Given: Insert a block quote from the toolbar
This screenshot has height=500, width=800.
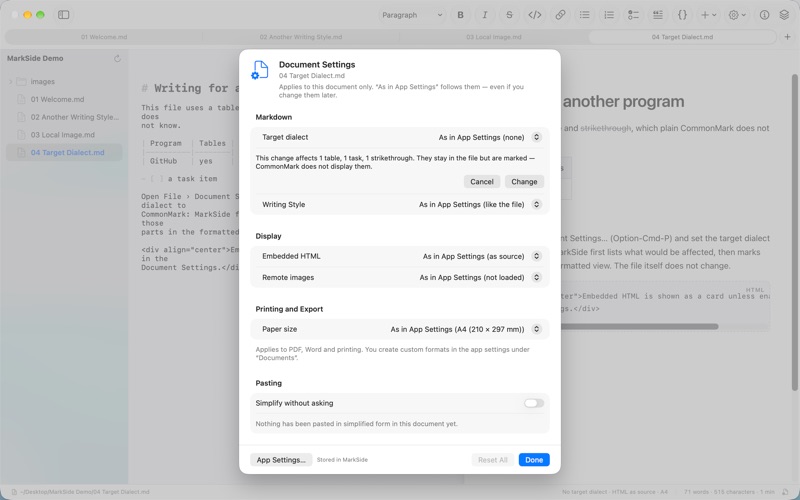Looking at the screenshot, I should point(658,15).
